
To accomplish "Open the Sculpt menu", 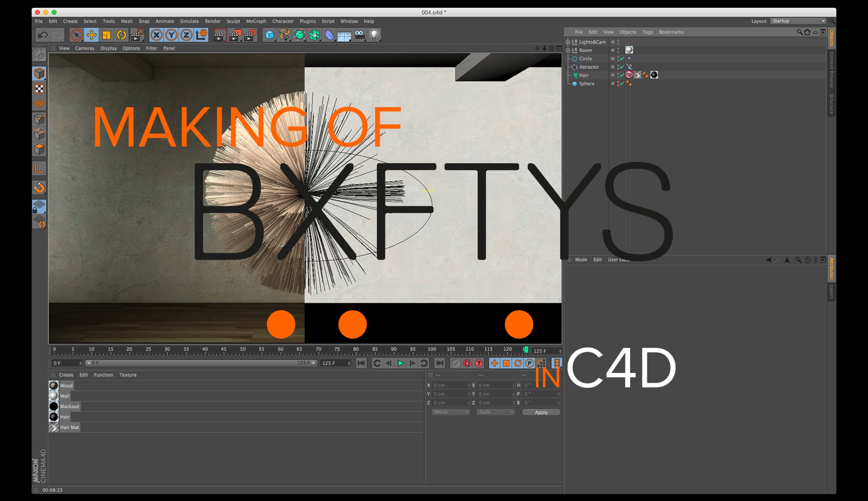I will coord(233,21).
